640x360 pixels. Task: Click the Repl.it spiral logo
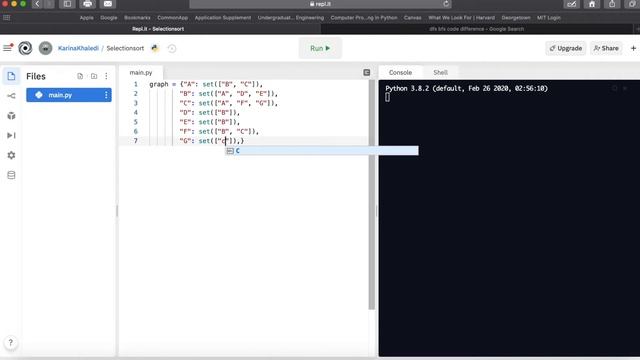25,48
